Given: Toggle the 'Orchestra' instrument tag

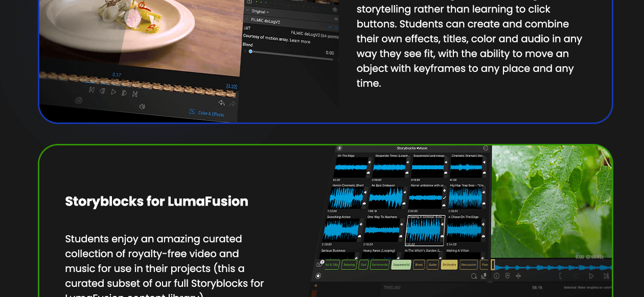Looking at the screenshot, I should pos(449,265).
